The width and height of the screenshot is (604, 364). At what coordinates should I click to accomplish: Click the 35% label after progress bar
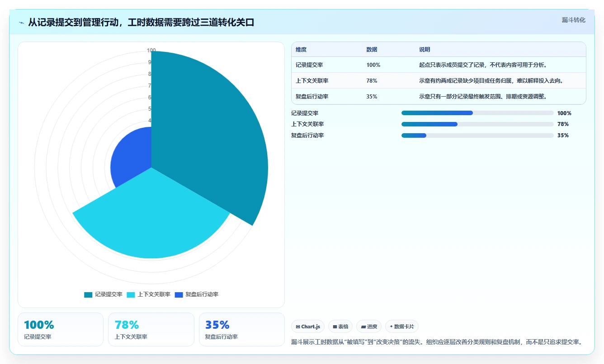563,135
